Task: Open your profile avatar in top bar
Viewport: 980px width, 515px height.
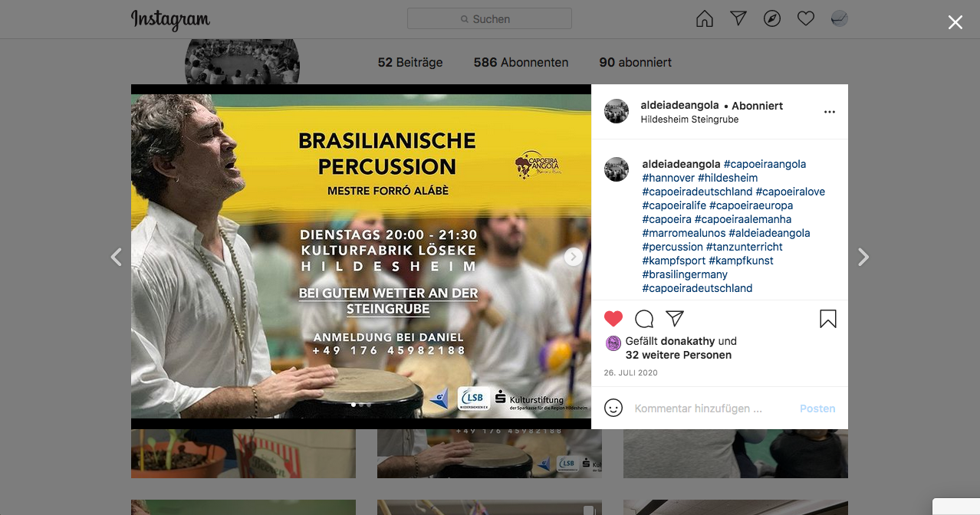Action: pos(840,19)
